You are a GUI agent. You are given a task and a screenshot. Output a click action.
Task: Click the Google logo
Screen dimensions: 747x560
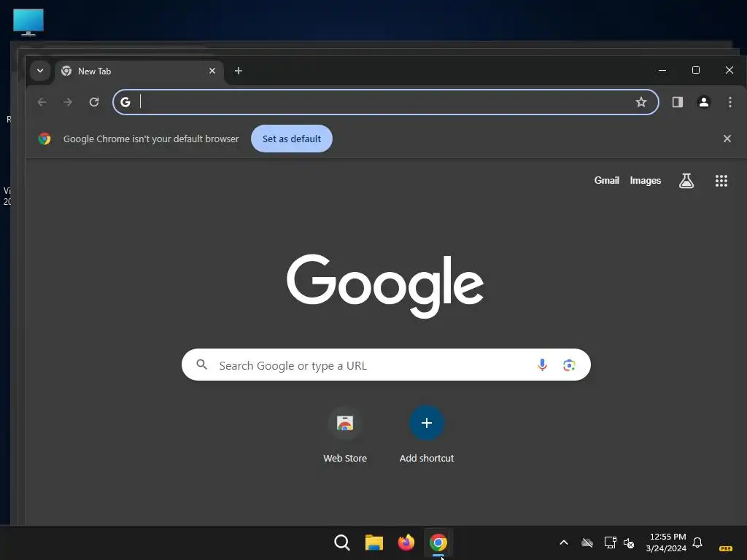pos(385,286)
